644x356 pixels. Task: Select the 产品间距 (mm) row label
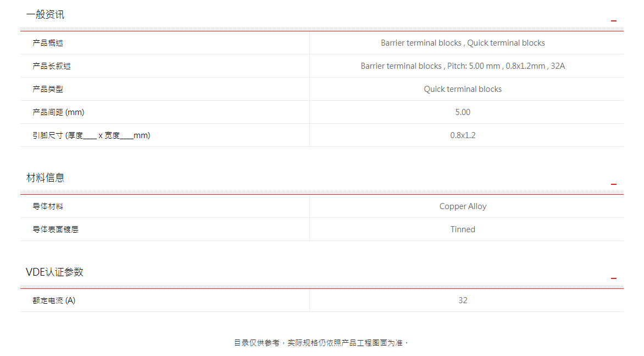[58, 112]
